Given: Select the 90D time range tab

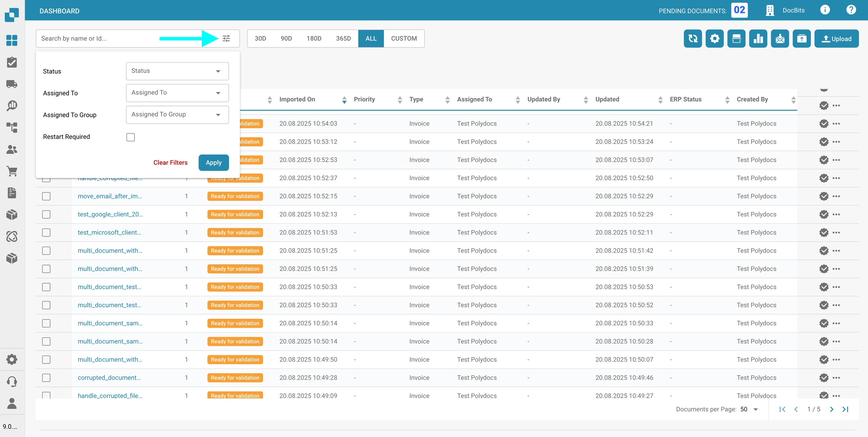Looking at the screenshot, I should point(286,38).
